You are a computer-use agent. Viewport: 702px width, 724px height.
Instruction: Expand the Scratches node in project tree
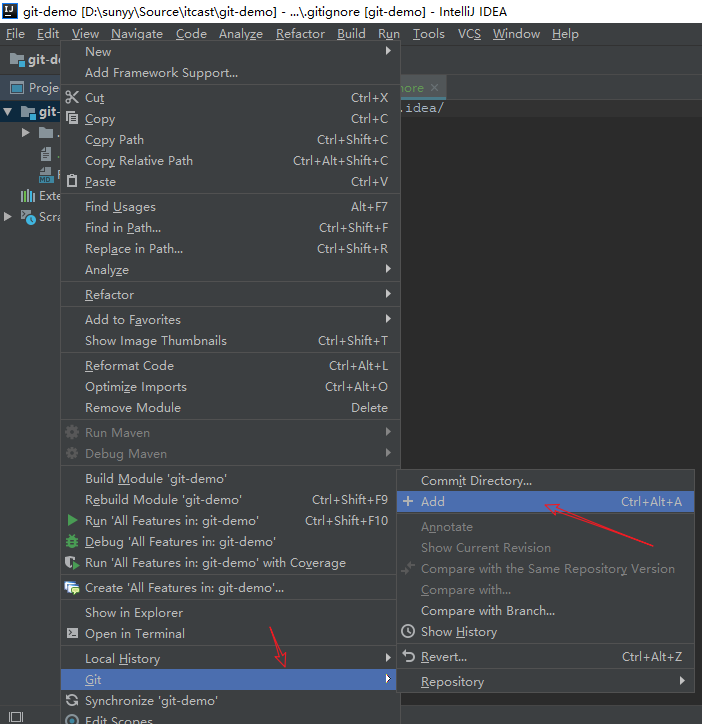[9, 217]
